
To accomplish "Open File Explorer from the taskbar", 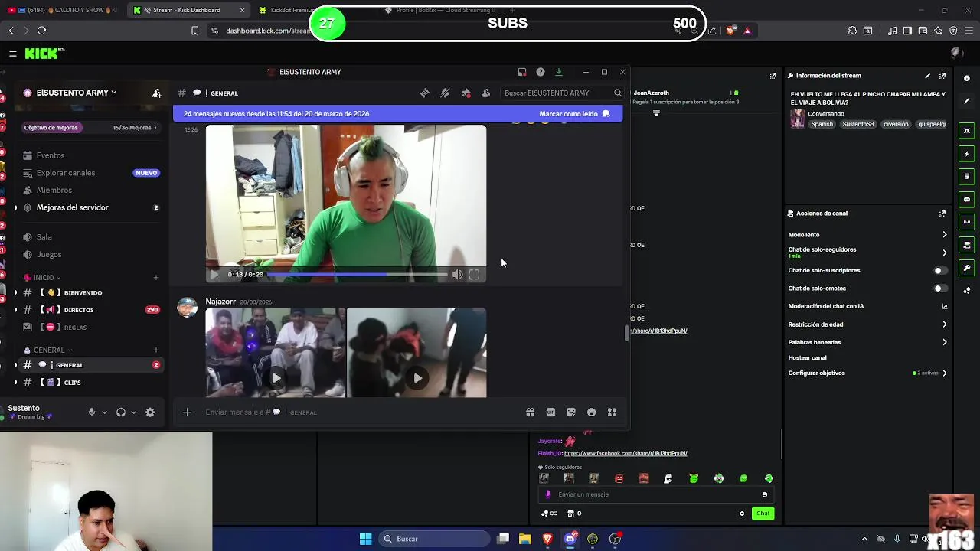I will tap(525, 539).
